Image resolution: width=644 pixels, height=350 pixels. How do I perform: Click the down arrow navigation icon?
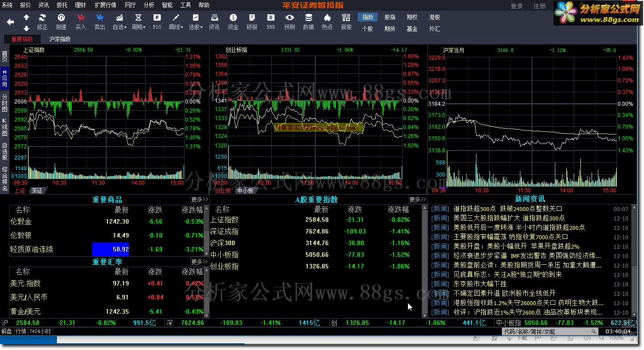26,28
